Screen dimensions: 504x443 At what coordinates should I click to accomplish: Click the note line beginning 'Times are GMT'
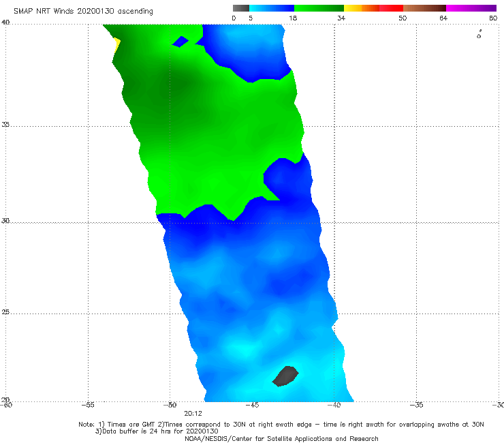pos(281,425)
